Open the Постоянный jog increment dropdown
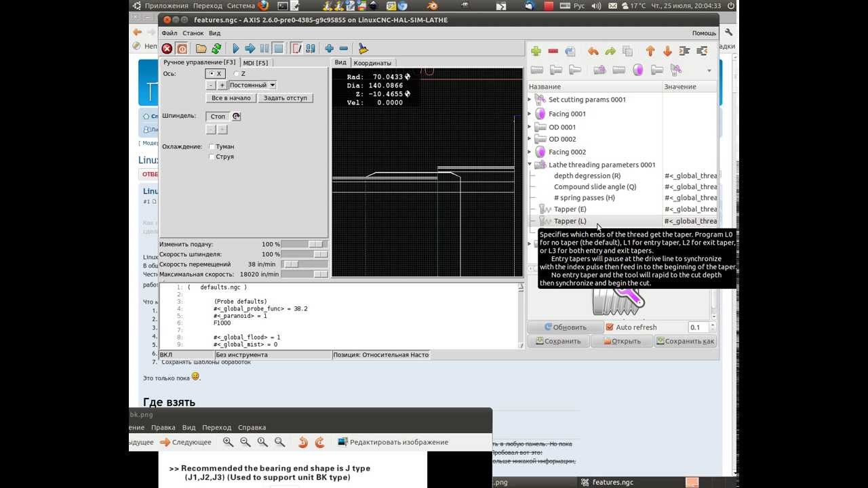Viewport: 868px width, 488px height. click(x=252, y=85)
